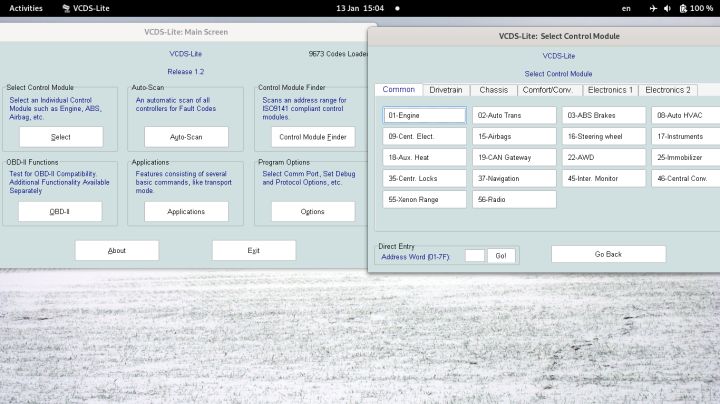
Task: Select the 09-Cent. Elect. module
Action: pos(424,136)
